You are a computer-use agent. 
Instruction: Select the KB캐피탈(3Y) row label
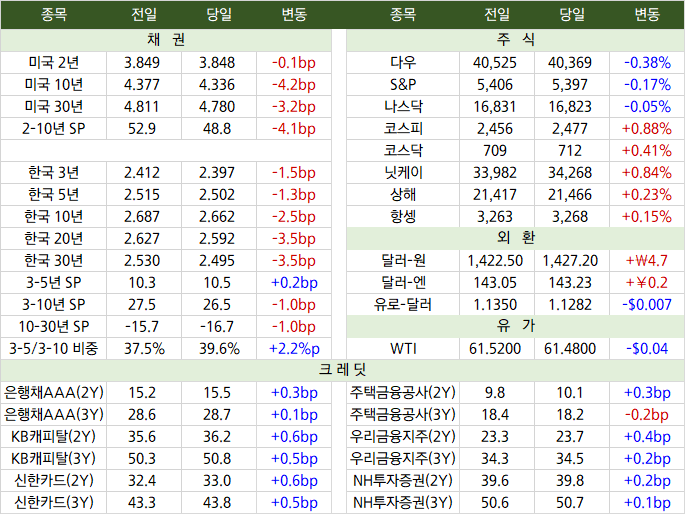[x=54, y=459]
